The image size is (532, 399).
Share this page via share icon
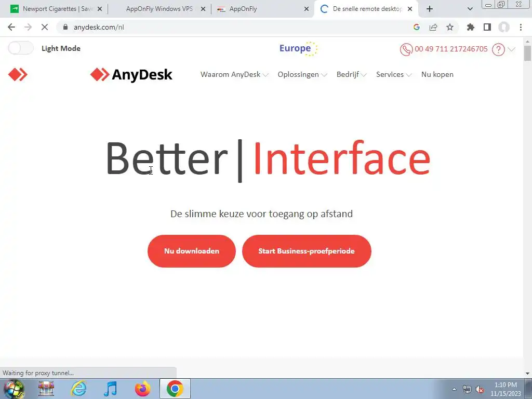pyautogui.click(x=433, y=27)
